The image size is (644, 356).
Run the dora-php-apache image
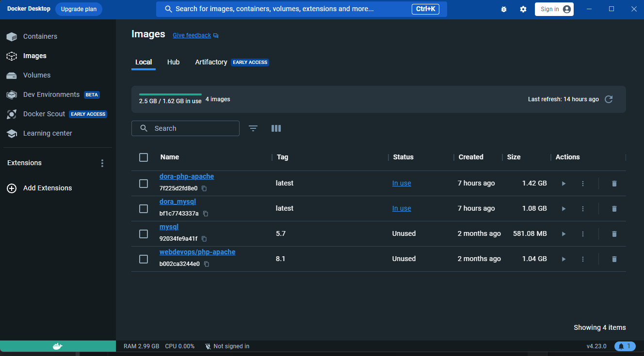(x=563, y=184)
